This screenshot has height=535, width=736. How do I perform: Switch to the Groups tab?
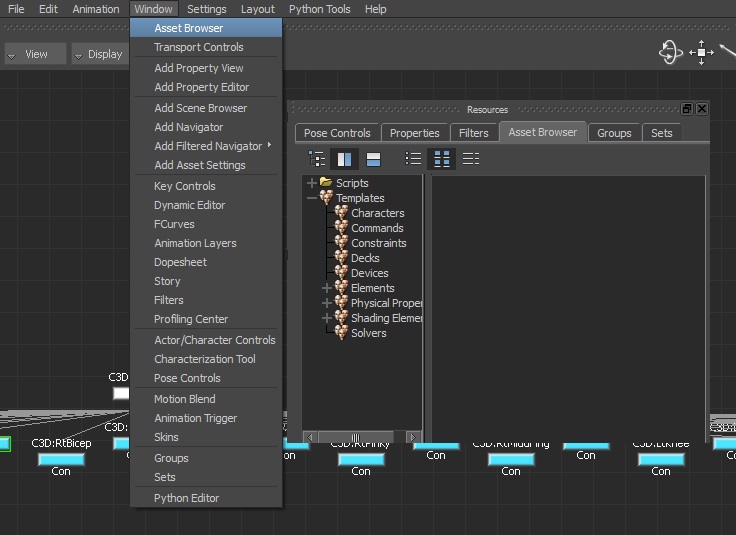tap(614, 133)
